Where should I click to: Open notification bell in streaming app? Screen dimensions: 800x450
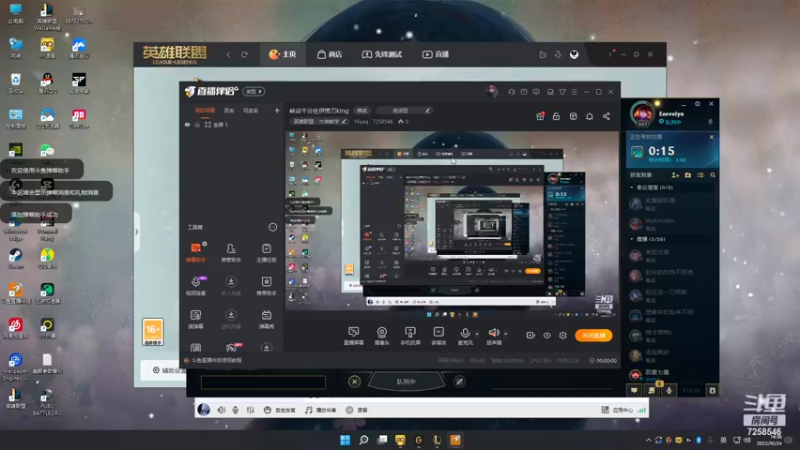click(x=589, y=116)
